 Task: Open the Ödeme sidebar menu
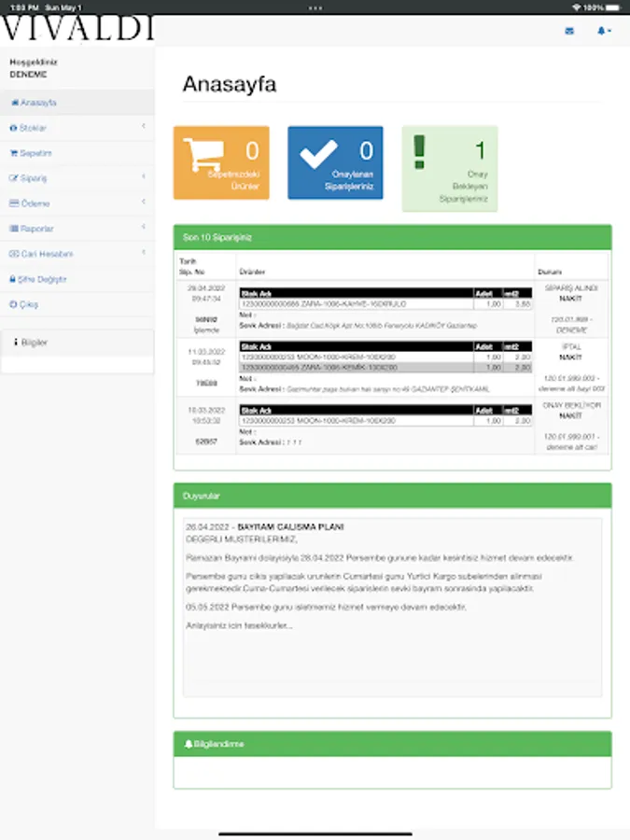77,203
